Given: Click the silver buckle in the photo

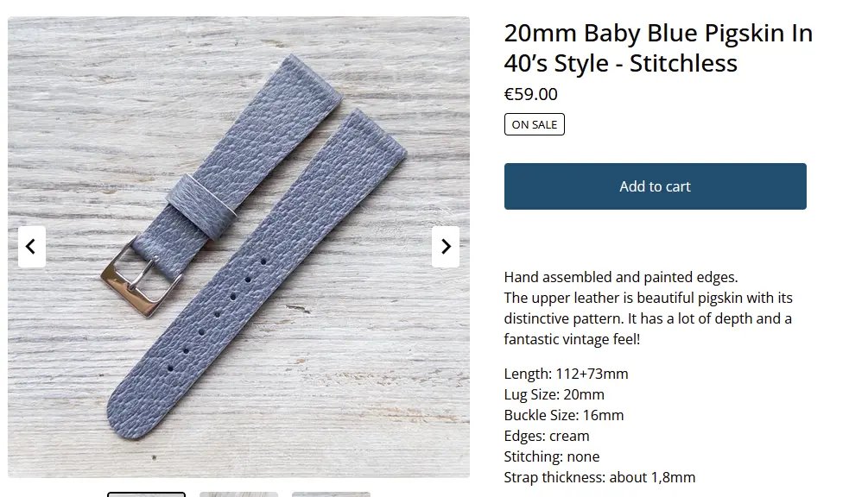Looking at the screenshot, I should coord(141,278).
